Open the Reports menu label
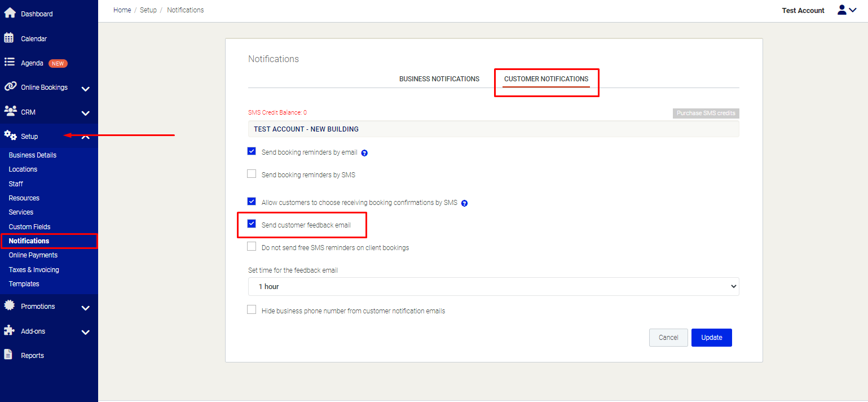This screenshot has height=402, width=868. [32, 356]
